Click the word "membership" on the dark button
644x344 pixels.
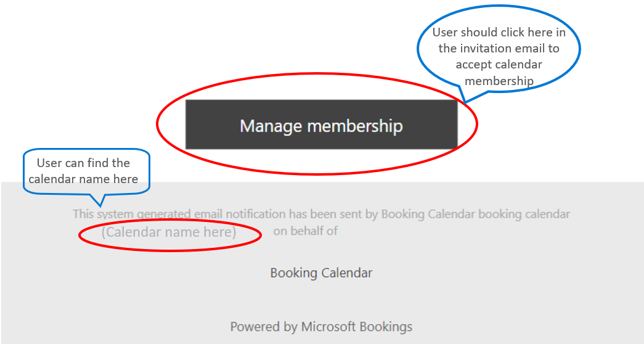coord(355,126)
